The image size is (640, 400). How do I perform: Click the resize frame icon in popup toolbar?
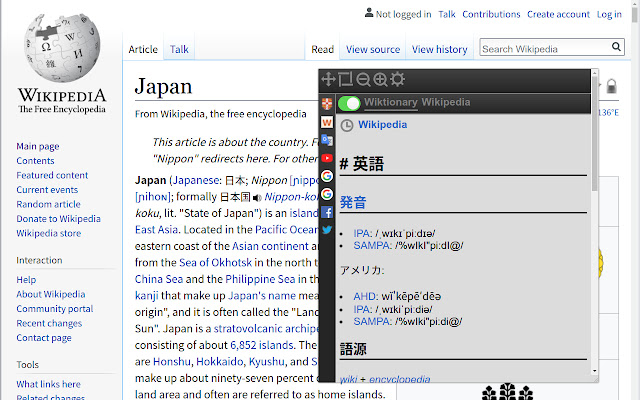[x=345, y=79]
